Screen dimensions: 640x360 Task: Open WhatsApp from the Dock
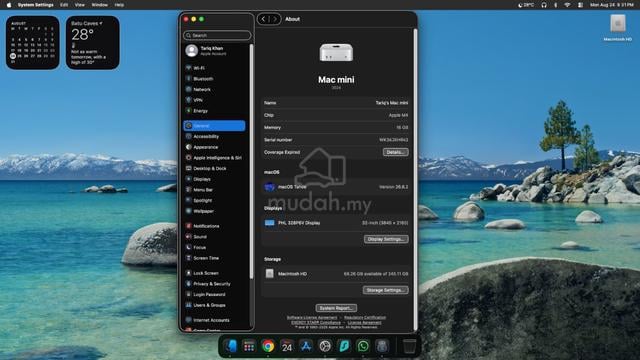tap(363, 346)
